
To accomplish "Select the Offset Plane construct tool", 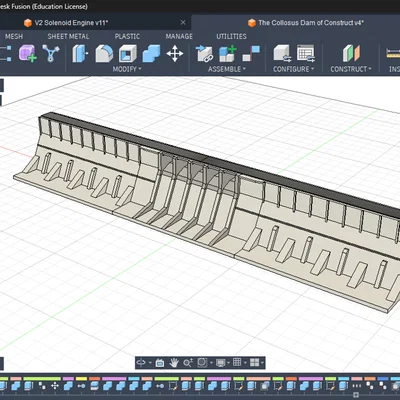I will coord(351,54).
